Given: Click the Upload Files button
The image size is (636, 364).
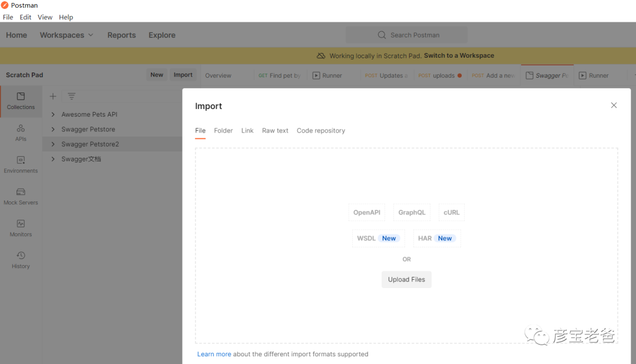Looking at the screenshot, I should [406, 280].
